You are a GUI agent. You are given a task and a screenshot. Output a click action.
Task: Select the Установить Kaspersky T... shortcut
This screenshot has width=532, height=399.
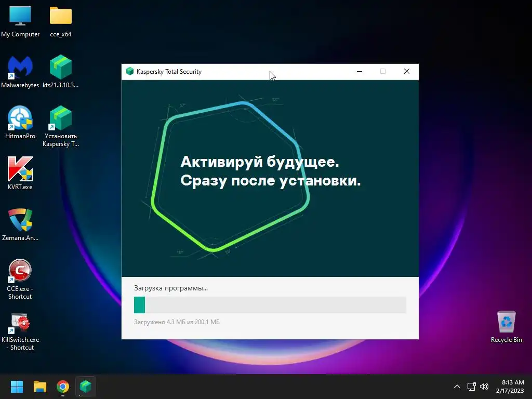[60, 126]
